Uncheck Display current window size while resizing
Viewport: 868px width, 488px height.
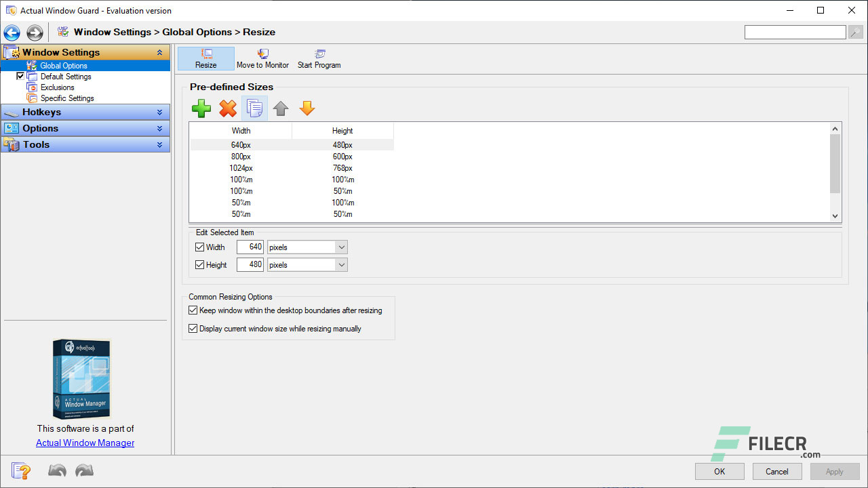[193, 329]
